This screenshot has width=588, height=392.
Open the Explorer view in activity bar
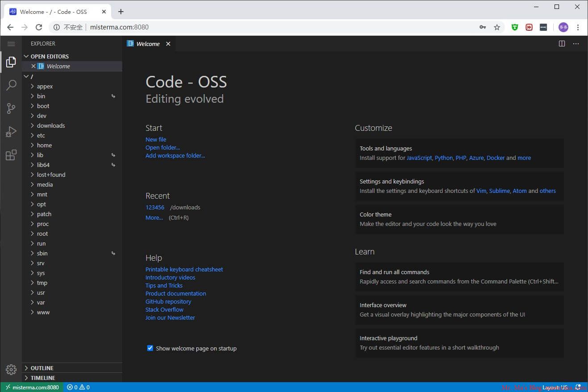[x=11, y=63]
